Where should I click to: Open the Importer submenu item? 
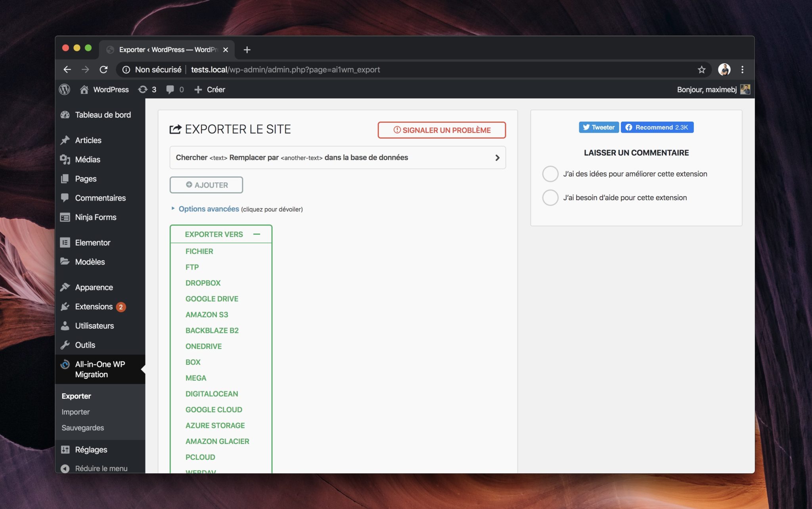pos(75,412)
